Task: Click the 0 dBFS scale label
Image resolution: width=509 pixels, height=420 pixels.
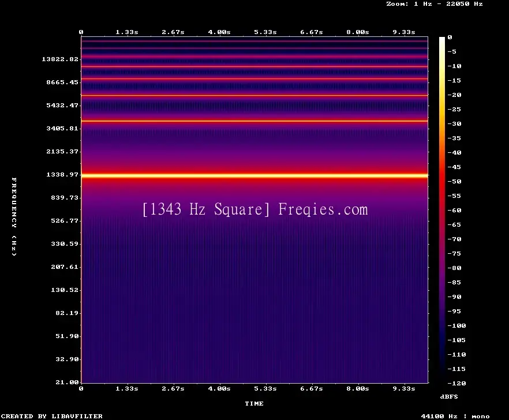Action: coord(450,37)
